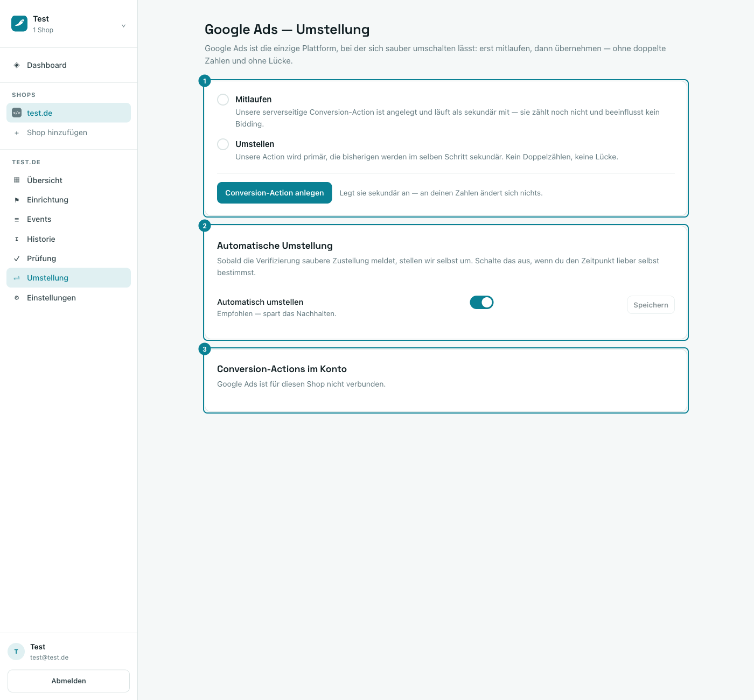Click the Speichern button

tap(651, 305)
